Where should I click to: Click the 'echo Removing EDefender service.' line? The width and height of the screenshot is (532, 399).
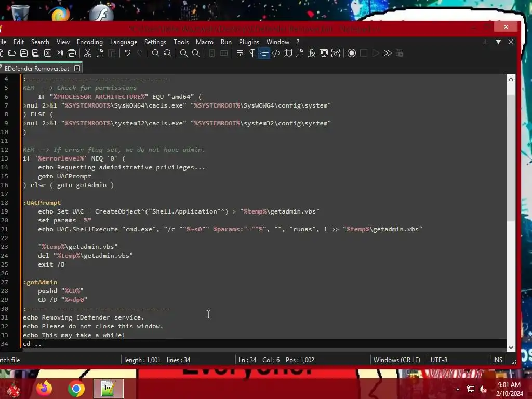tap(84, 317)
